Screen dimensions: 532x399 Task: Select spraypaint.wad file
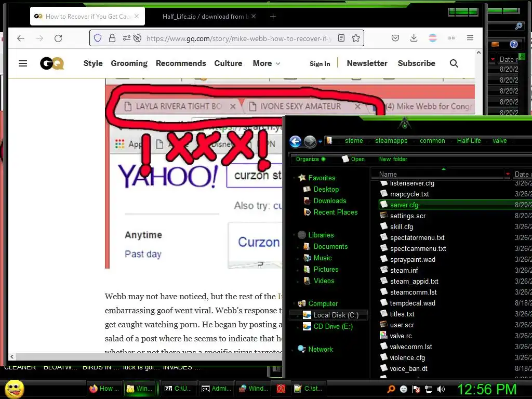[413, 260]
